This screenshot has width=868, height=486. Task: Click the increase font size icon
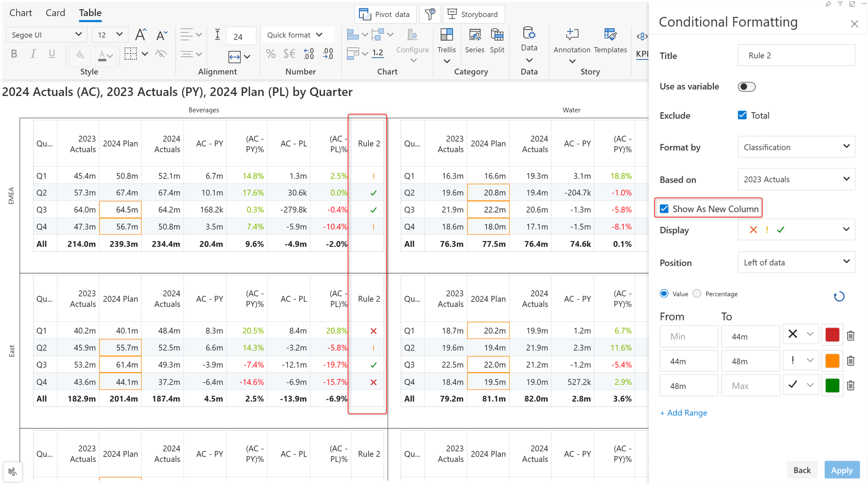[141, 35]
